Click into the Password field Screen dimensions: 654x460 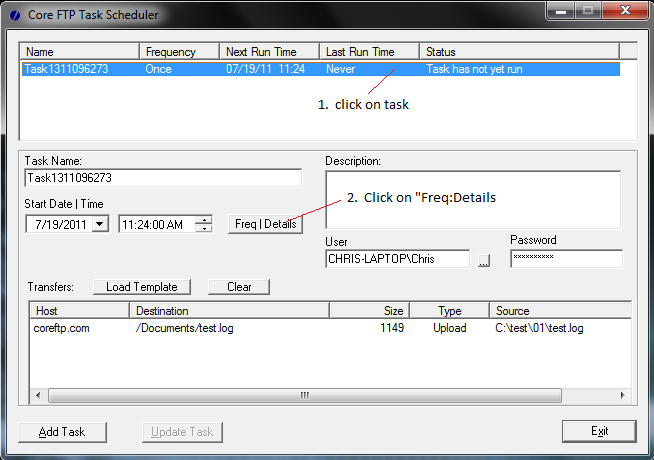coord(566,259)
